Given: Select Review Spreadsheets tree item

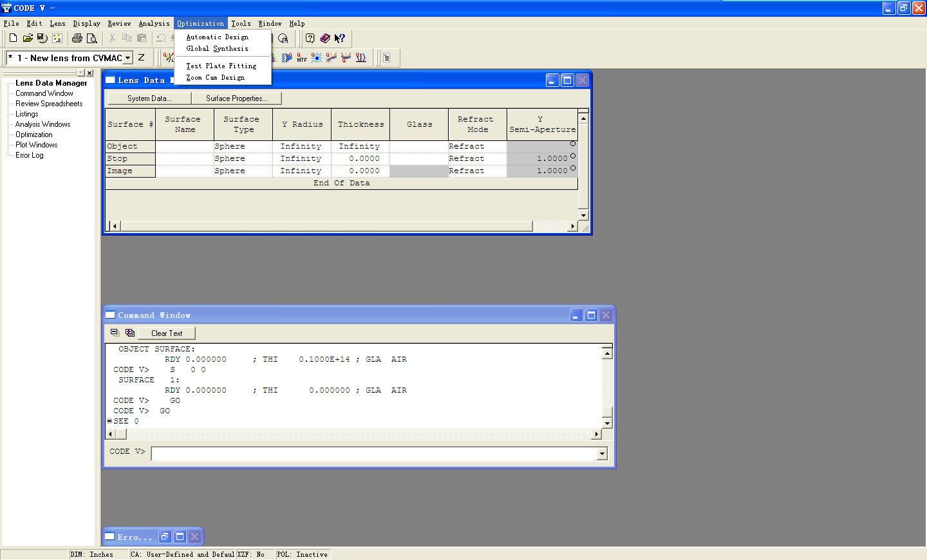Looking at the screenshot, I should tap(49, 104).
